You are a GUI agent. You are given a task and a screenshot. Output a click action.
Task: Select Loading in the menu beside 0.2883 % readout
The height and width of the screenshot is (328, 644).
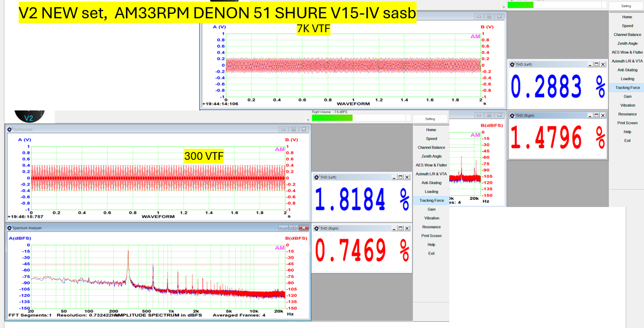pyautogui.click(x=627, y=79)
